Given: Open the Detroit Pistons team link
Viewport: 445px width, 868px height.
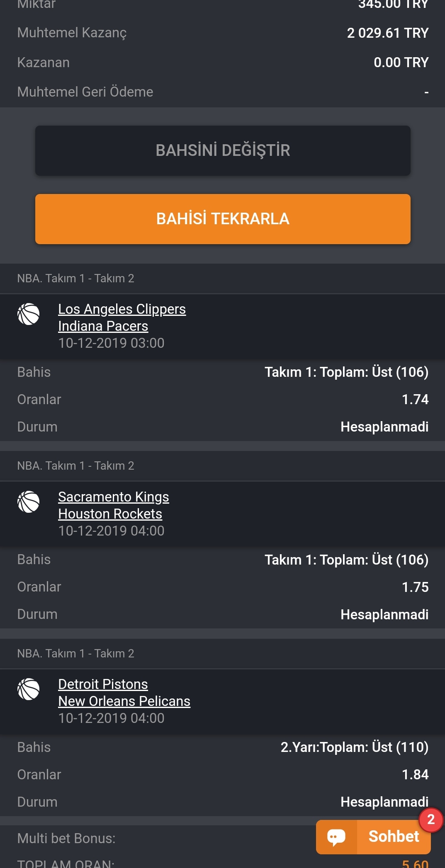Looking at the screenshot, I should (x=103, y=684).
